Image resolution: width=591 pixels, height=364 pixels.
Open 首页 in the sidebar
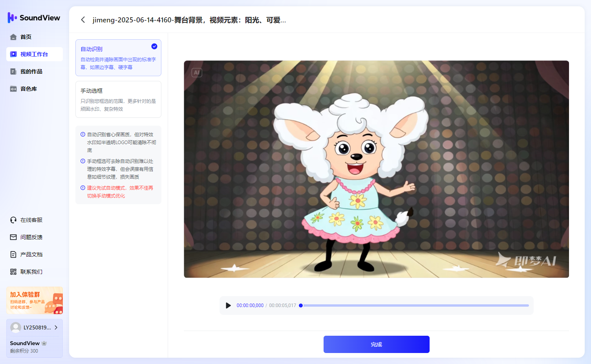35,37
